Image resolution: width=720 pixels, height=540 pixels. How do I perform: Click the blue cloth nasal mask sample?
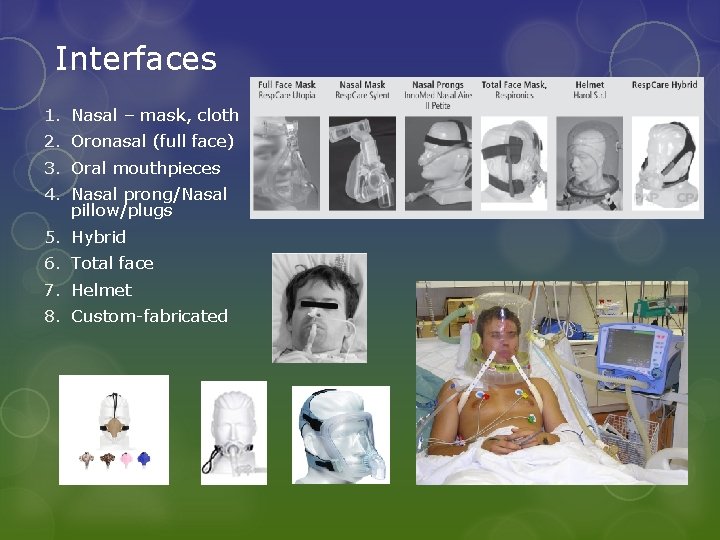click(143, 459)
